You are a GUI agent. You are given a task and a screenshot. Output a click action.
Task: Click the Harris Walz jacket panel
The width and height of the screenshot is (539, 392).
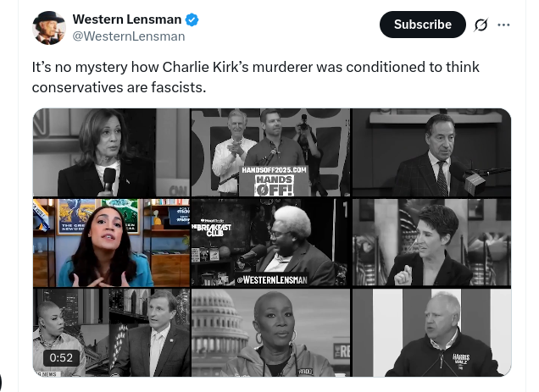coord(431,333)
